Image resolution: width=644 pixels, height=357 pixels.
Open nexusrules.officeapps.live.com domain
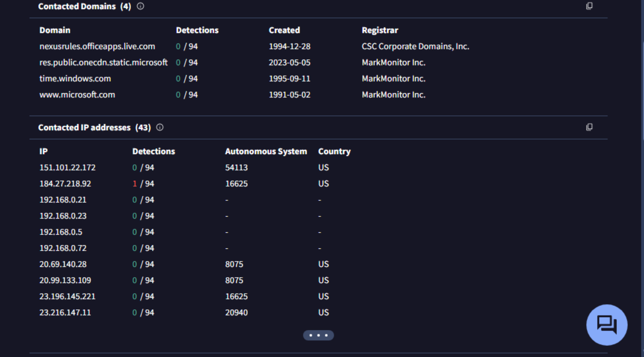[x=97, y=46]
